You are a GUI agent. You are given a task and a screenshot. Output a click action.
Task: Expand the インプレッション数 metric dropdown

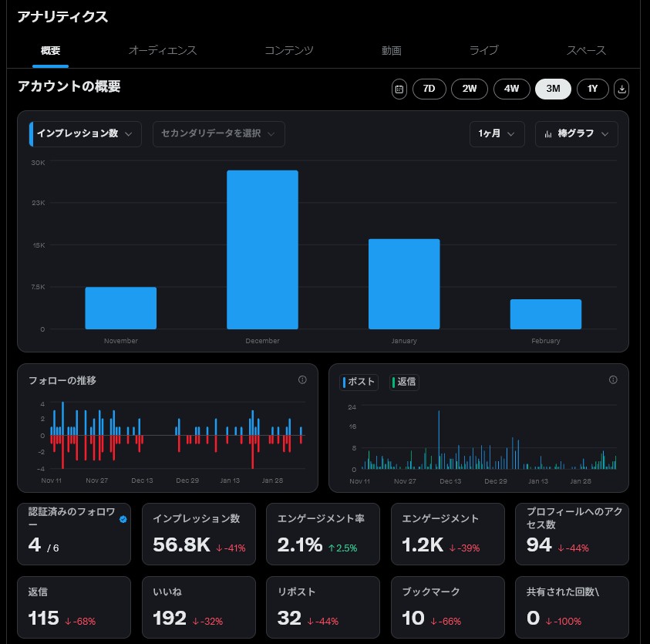pyautogui.click(x=85, y=133)
